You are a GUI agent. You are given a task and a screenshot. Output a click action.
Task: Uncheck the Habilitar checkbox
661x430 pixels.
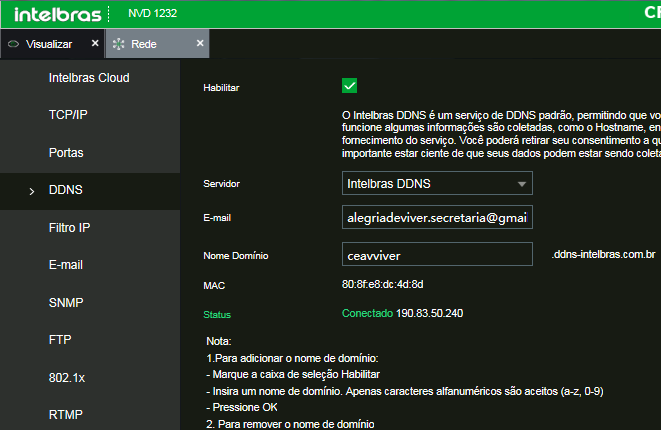tap(349, 86)
